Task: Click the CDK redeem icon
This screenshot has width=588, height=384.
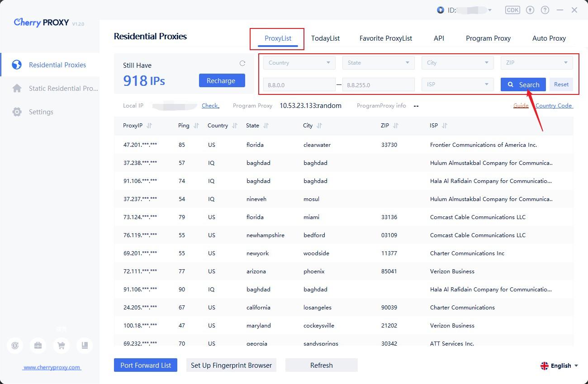Action: click(x=512, y=10)
